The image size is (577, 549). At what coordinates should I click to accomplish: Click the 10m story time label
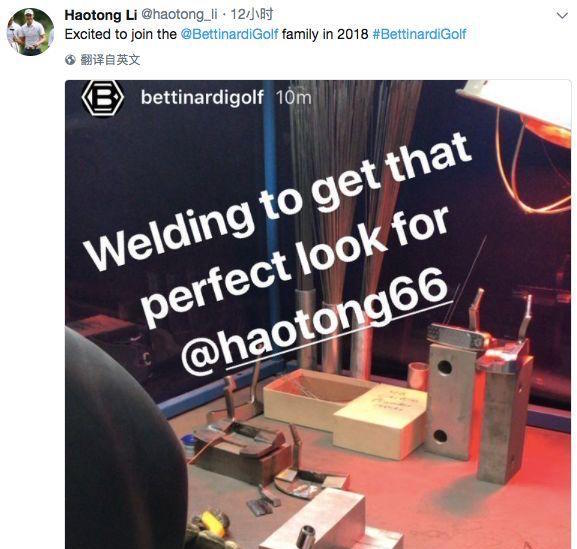tap(293, 98)
